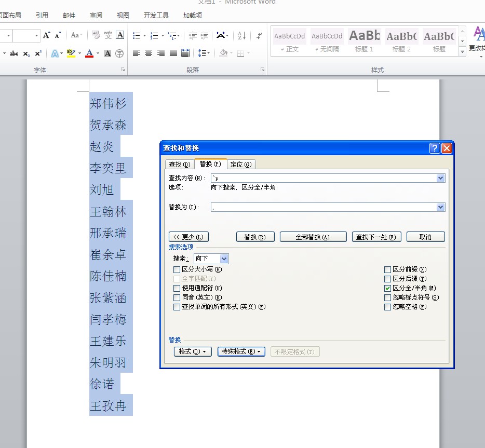
Task: Open the 替换为 history dropdown
Action: coord(440,207)
